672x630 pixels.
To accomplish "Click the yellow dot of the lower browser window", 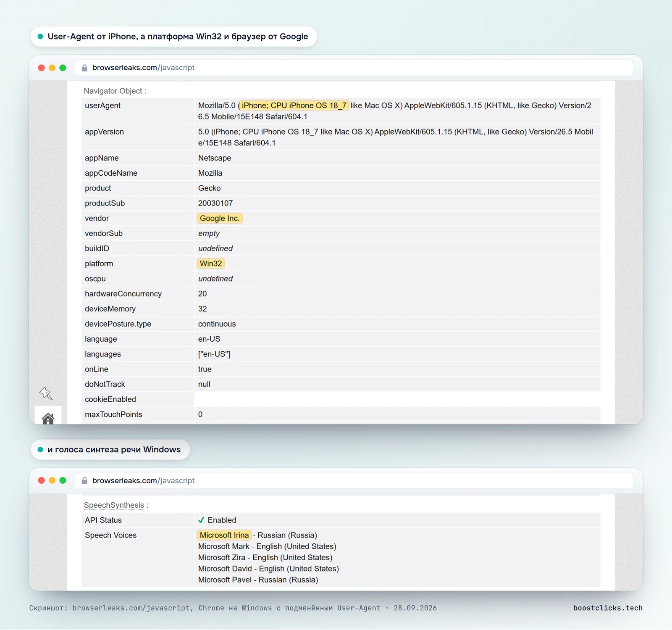I will (52, 480).
